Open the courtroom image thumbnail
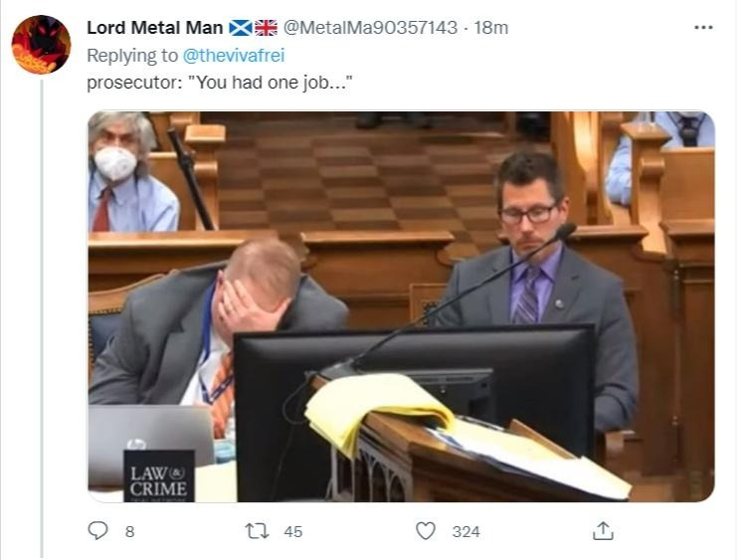Image resolution: width=741 pixels, height=560 pixels. pos(401,306)
